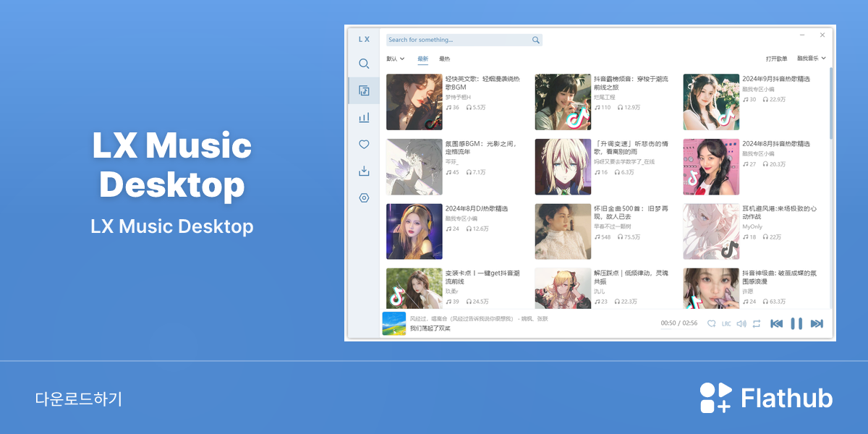This screenshot has width=868, height=434.
Task: Open the 抖音霸榜频音 playlist cover
Action: pyautogui.click(x=563, y=102)
